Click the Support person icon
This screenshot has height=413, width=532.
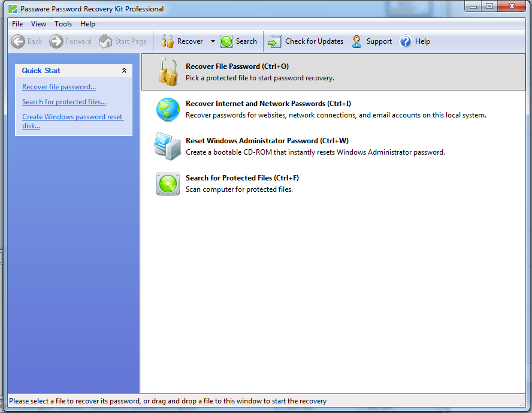point(356,41)
